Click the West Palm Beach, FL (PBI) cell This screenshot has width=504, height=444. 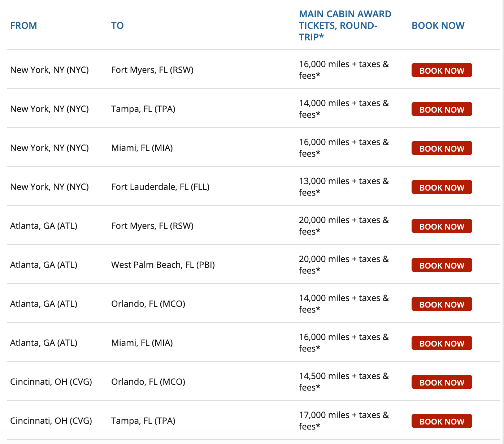coord(163,265)
